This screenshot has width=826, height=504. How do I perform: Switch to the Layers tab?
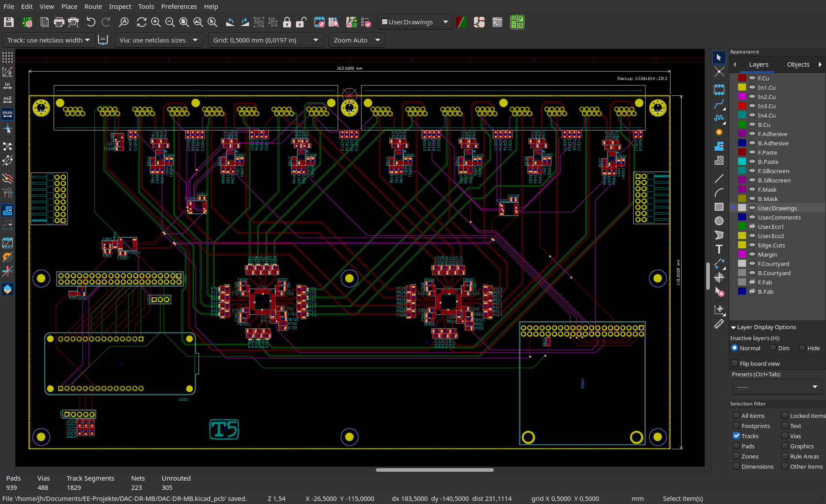758,64
